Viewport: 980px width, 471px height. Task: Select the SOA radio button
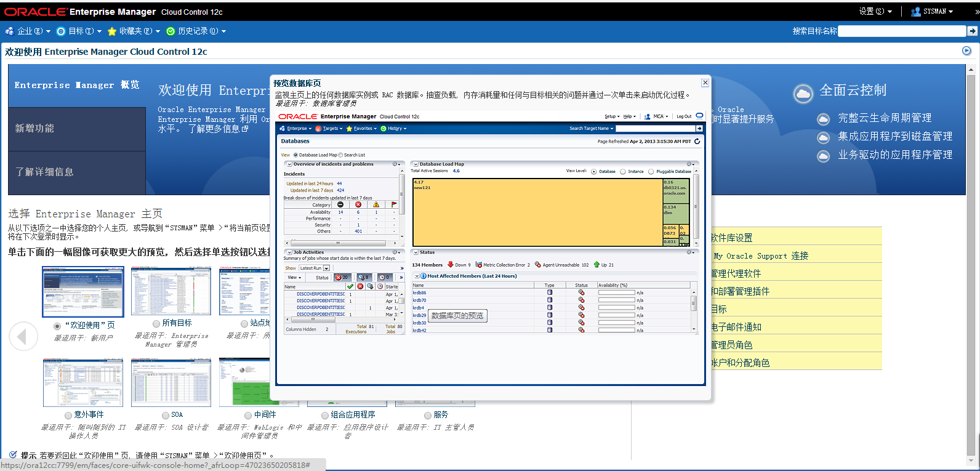tap(166, 415)
